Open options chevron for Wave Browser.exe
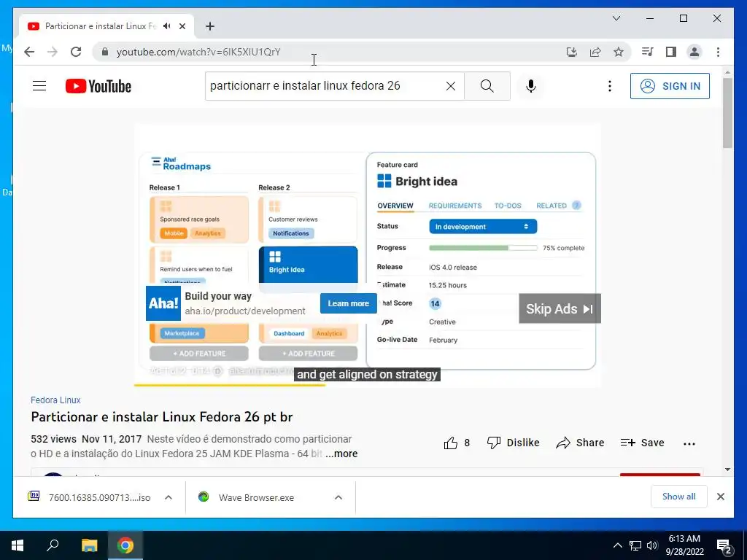The image size is (747, 560). click(338, 497)
